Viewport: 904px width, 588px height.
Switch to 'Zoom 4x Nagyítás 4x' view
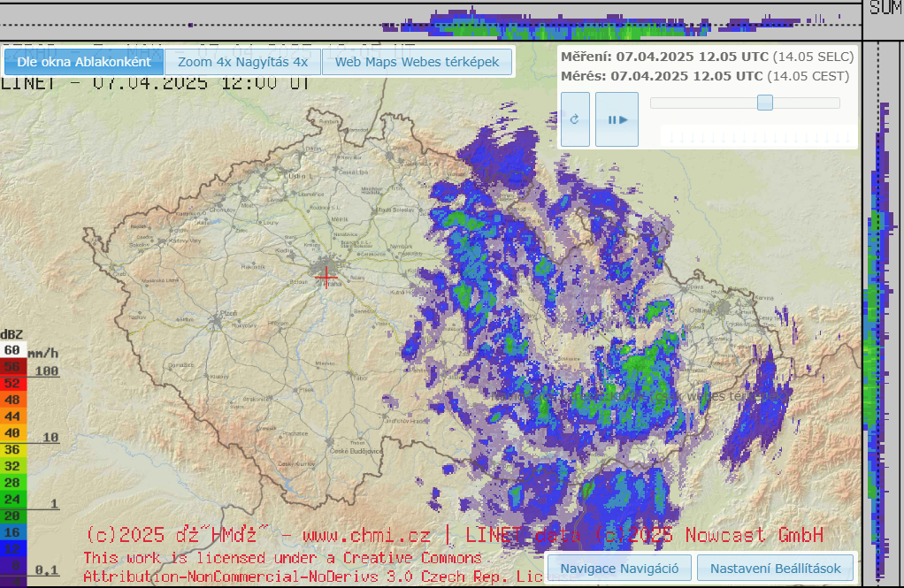[x=242, y=62]
